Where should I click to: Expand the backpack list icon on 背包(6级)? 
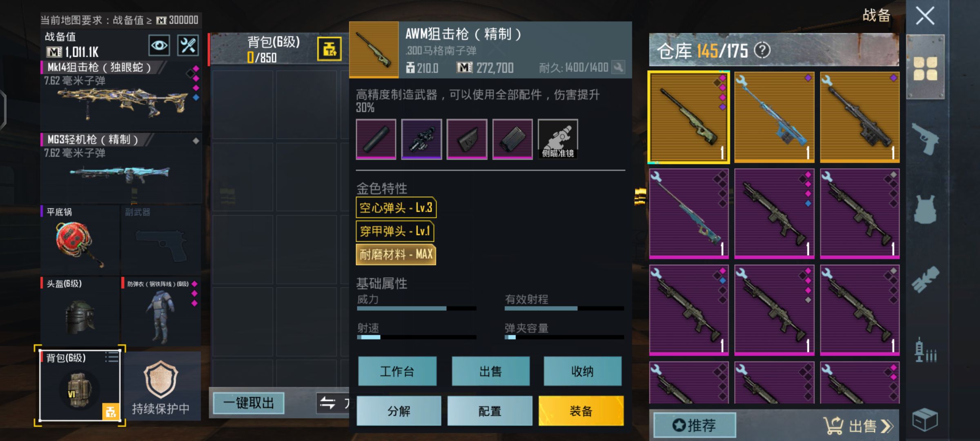coord(111,357)
